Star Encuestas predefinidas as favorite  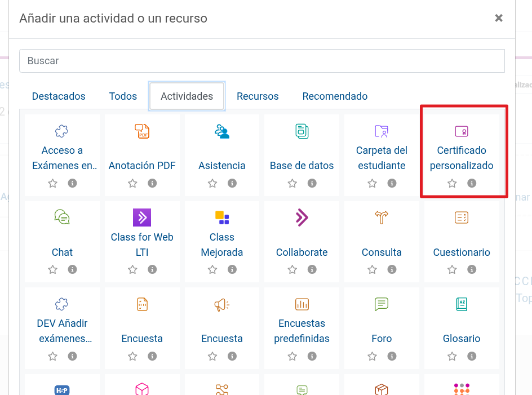[292, 356]
